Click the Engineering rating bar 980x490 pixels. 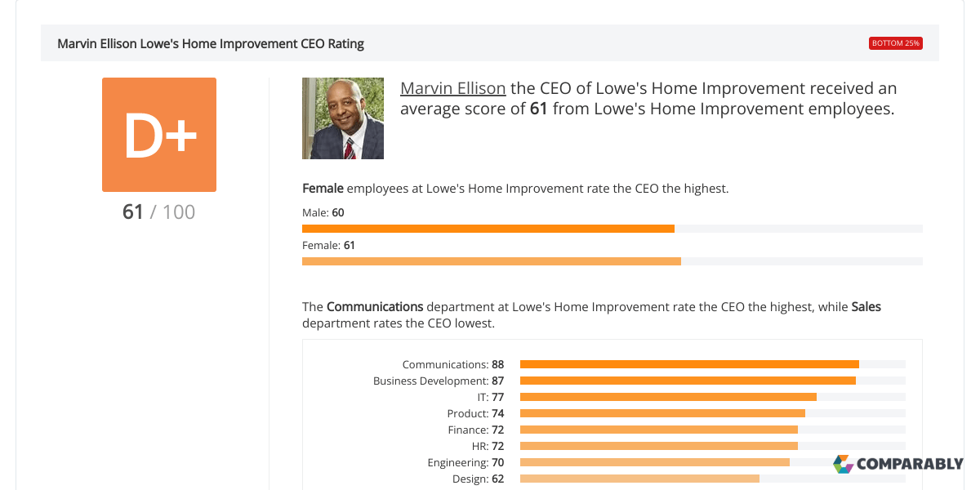(653, 462)
